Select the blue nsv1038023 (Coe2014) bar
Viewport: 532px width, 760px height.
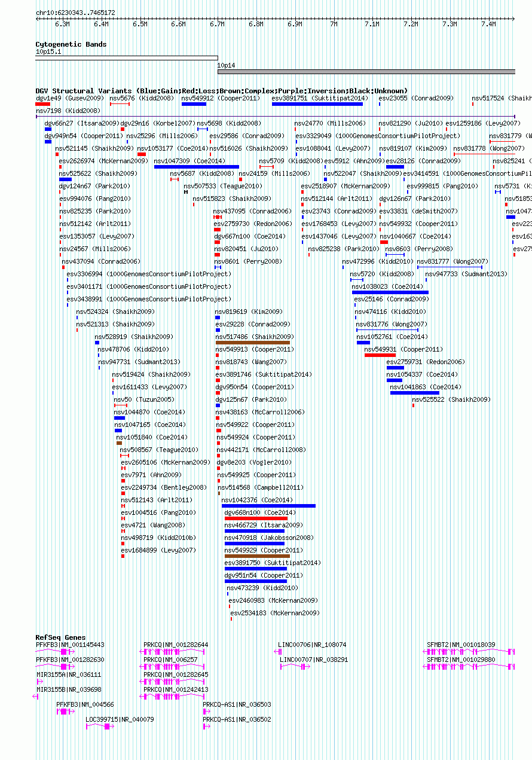[390, 292]
